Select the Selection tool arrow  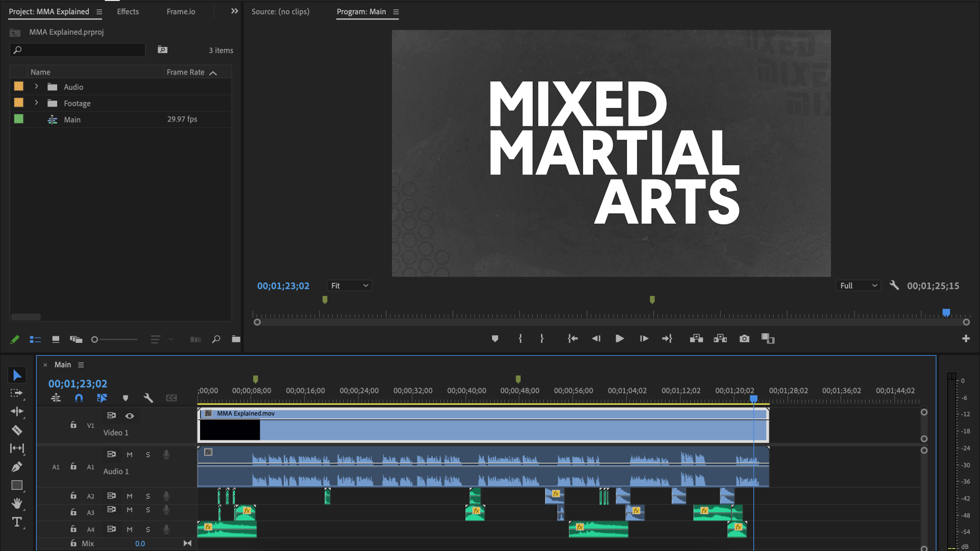point(17,375)
